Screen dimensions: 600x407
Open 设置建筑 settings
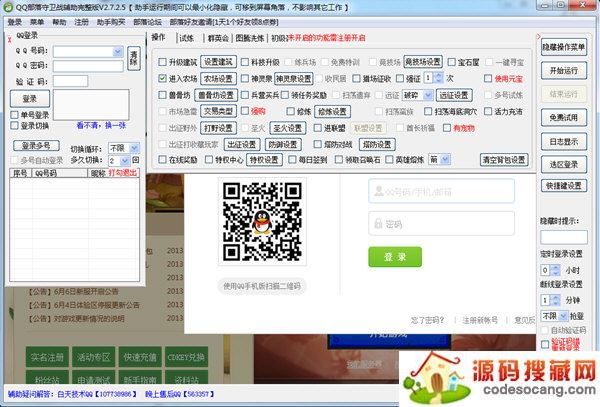[218, 62]
